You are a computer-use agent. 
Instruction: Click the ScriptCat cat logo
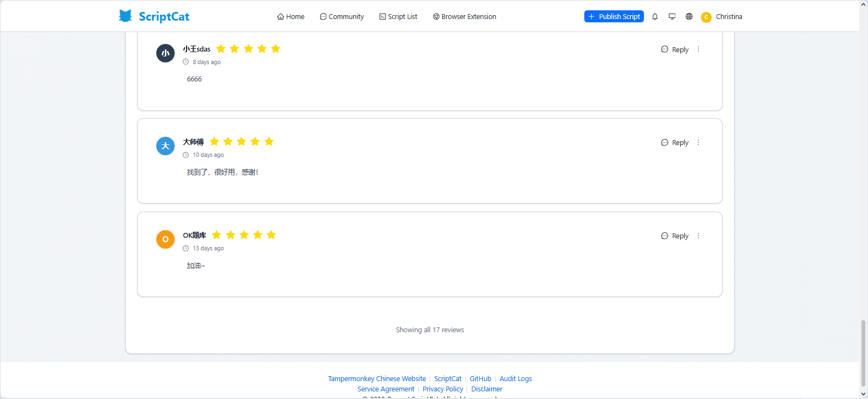pos(125,16)
